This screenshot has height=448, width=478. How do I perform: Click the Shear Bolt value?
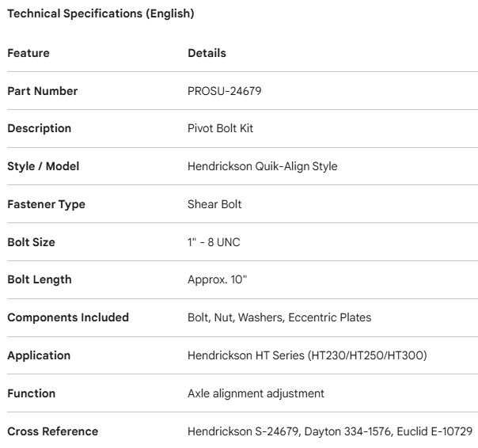click(214, 204)
